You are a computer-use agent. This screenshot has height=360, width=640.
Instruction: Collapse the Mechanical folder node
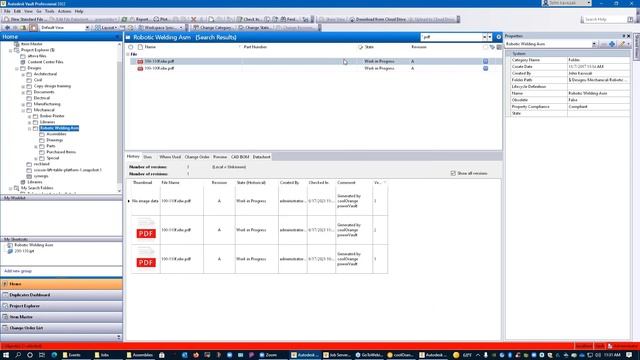tap(23, 110)
